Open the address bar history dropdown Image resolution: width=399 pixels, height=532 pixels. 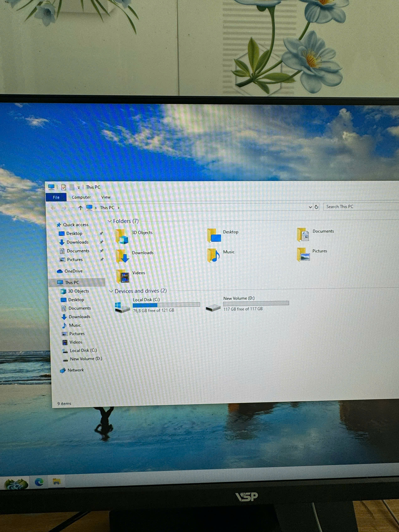click(x=310, y=207)
